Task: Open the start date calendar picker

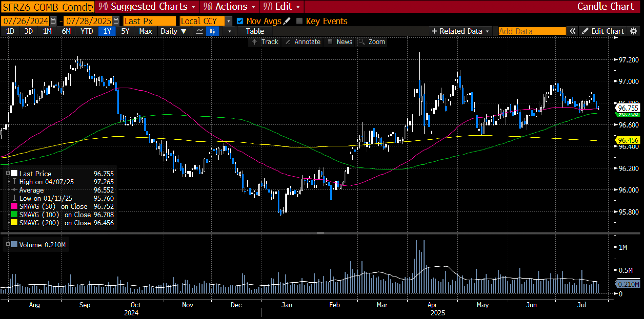Action: 53,21
